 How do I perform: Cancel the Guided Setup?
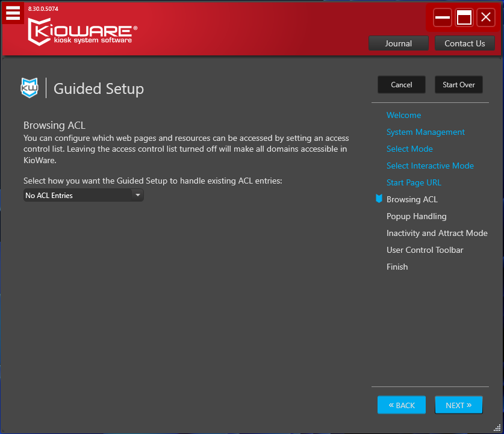pos(401,84)
